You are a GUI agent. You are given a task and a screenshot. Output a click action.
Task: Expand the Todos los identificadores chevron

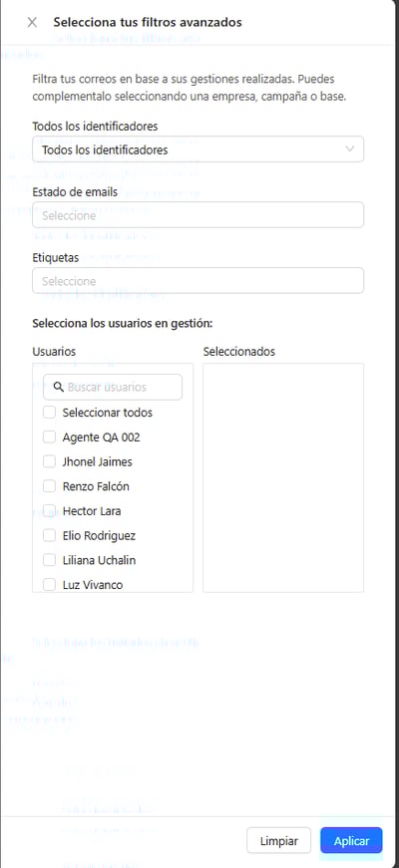pyautogui.click(x=350, y=148)
